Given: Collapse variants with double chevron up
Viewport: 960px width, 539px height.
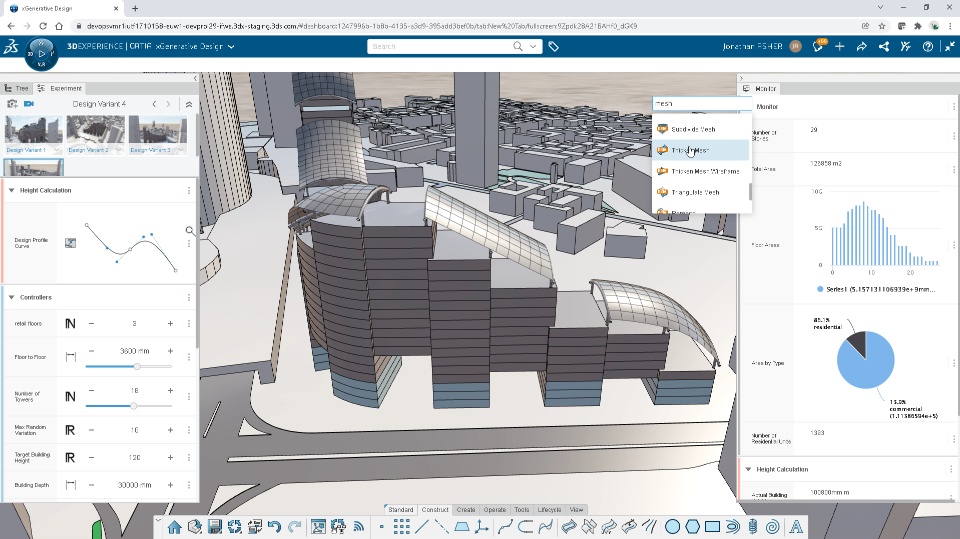Looking at the screenshot, I should pyautogui.click(x=189, y=105).
